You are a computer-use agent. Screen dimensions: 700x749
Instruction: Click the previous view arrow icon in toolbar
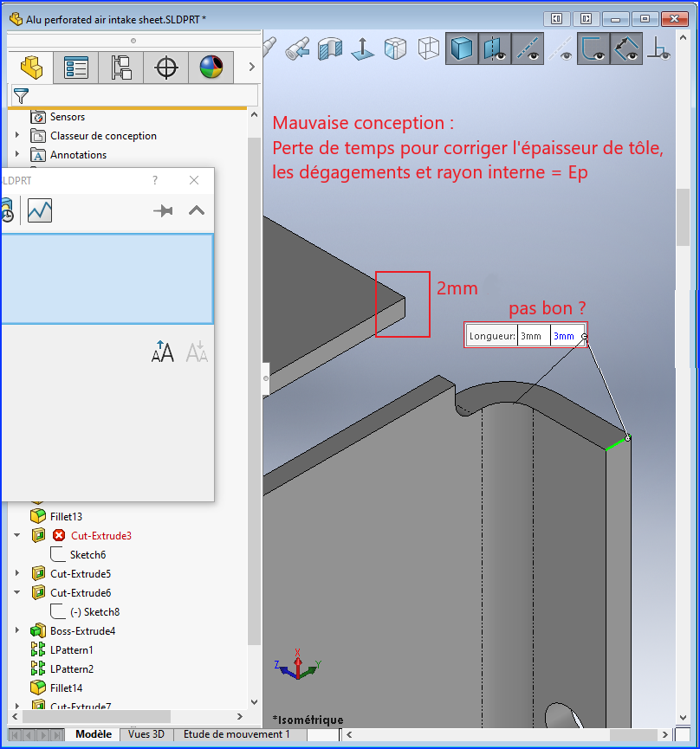coord(298,48)
